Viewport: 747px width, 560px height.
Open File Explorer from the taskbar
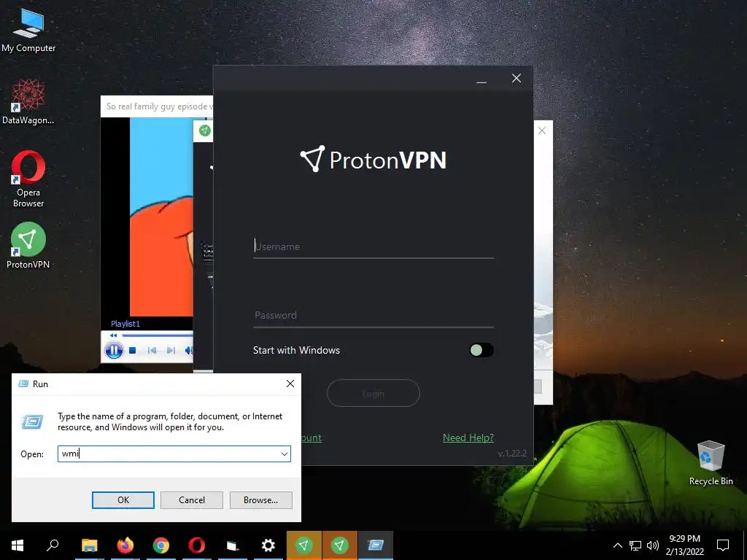coord(89,545)
